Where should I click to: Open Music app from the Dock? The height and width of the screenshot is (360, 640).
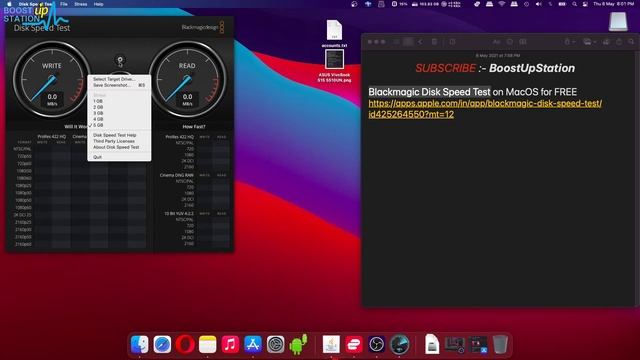click(230, 344)
